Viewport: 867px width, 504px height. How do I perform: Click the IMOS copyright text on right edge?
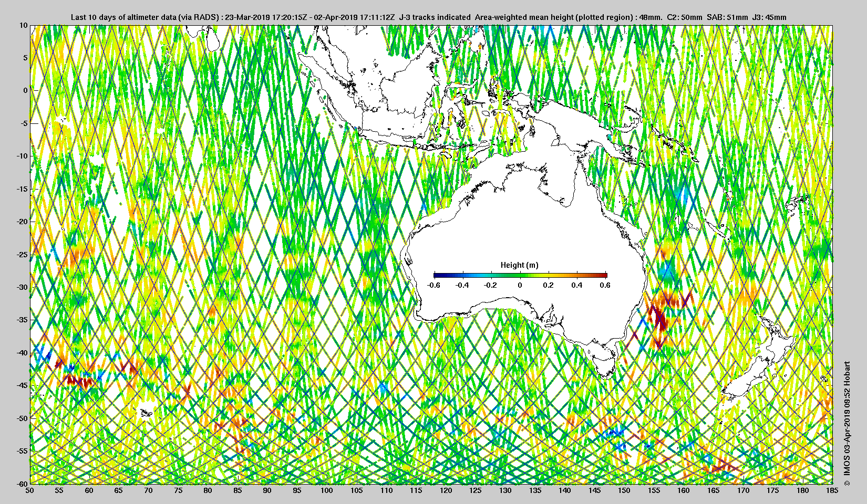point(847,424)
